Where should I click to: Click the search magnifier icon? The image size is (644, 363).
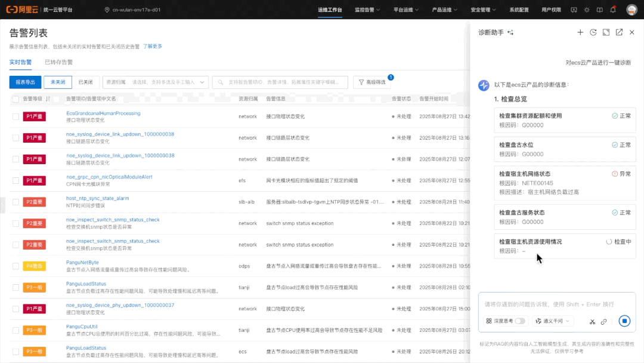(x=221, y=82)
